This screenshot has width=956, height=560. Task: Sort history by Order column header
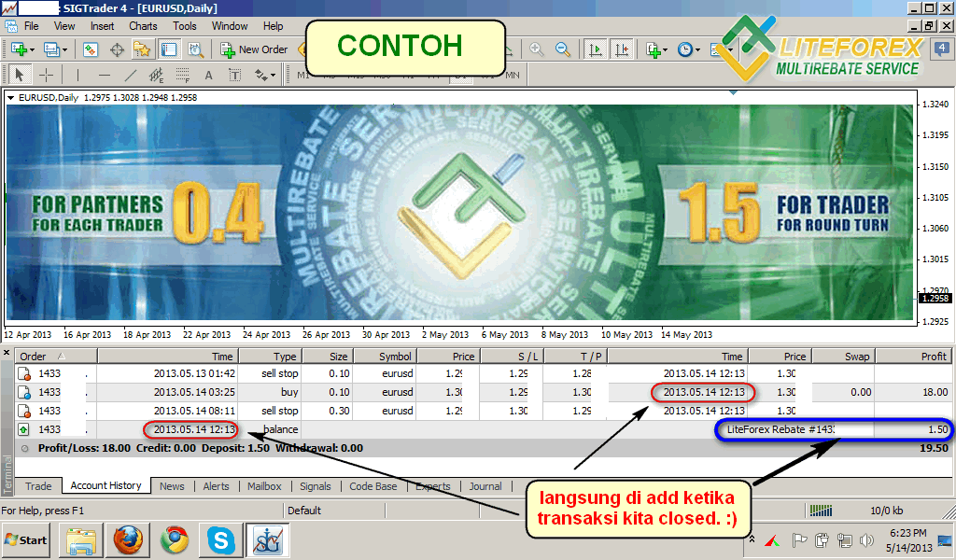coord(56,357)
